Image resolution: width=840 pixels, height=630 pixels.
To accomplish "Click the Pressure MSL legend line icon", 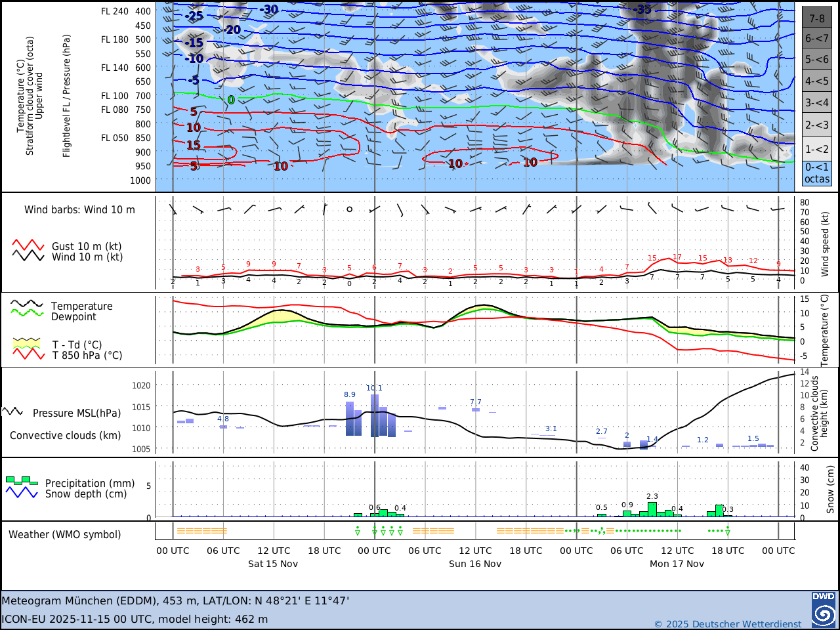I will tap(13, 411).
